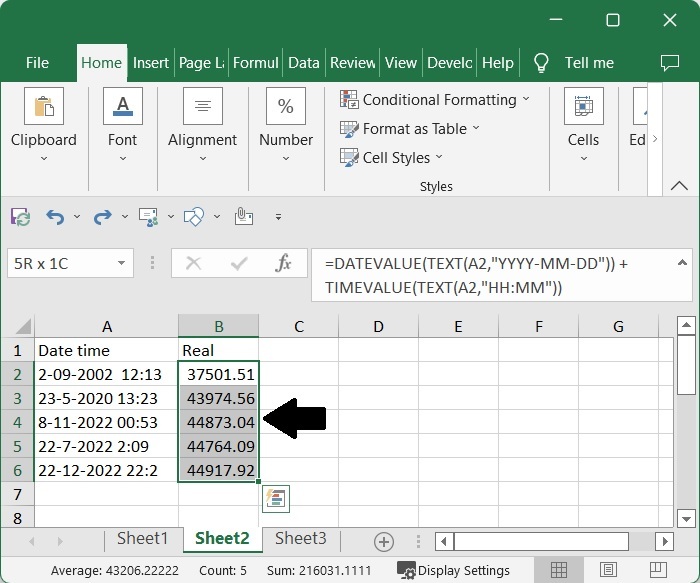Switch to Page Break Preview
Screen dimensions: 700x583
tap(658, 570)
